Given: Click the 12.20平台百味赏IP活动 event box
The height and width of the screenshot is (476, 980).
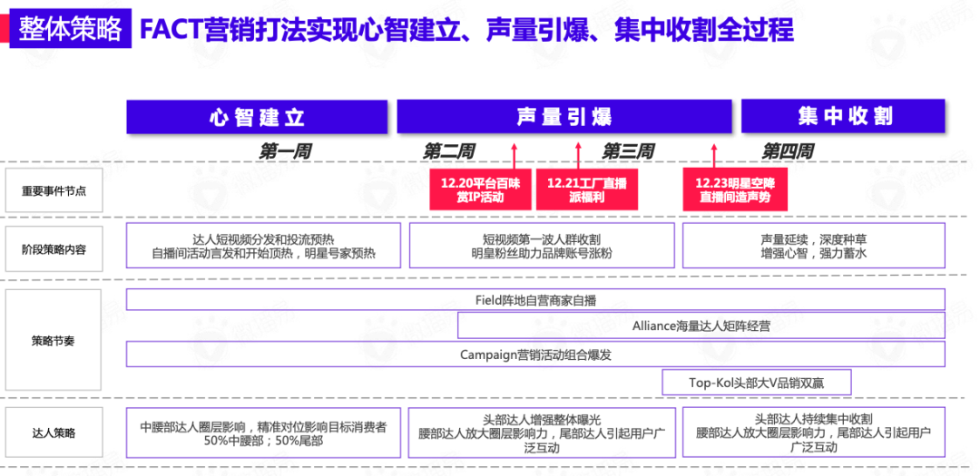Looking at the screenshot, I should [x=480, y=189].
